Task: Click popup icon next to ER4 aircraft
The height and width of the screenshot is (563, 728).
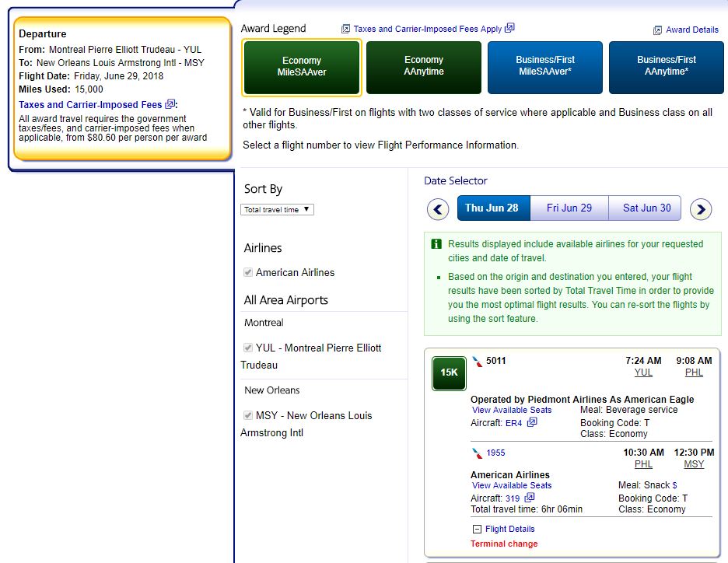Action: [532, 422]
